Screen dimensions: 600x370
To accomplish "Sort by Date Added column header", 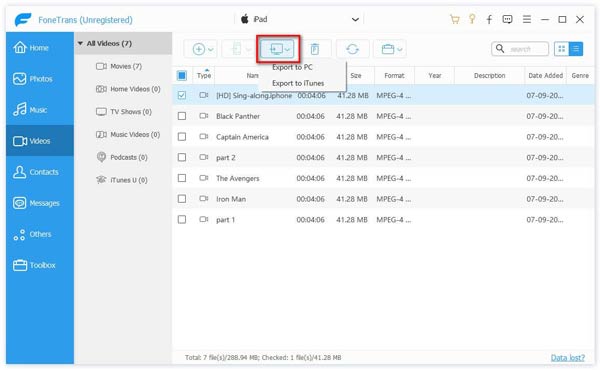I will [546, 75].
